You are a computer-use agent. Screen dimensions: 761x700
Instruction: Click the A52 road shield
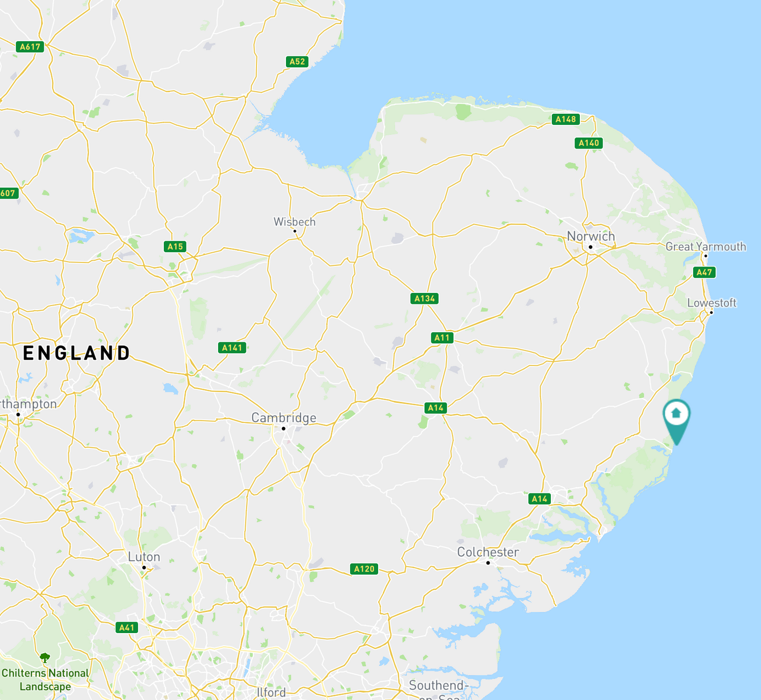point(297,62)
